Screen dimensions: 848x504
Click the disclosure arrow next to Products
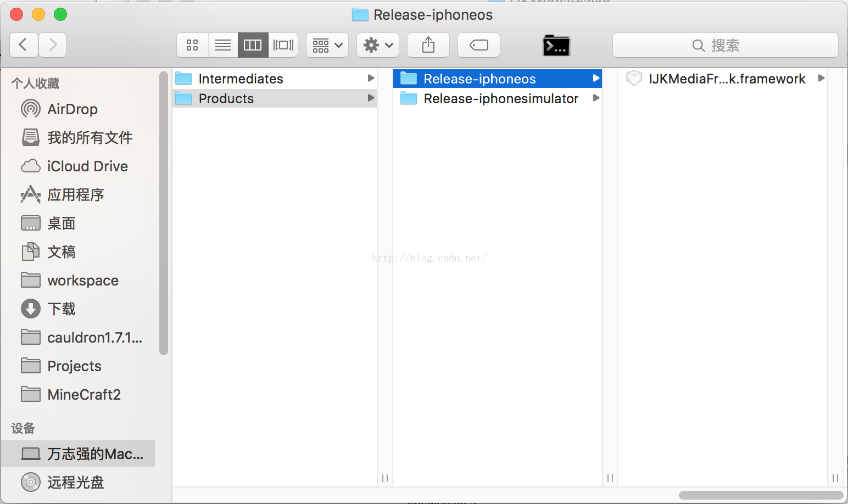[371, 98]
